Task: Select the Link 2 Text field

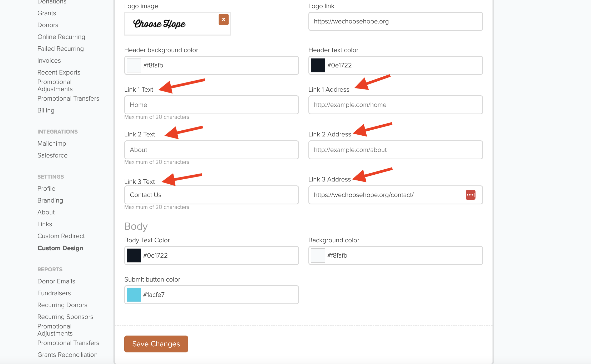Action: (211, 150)
